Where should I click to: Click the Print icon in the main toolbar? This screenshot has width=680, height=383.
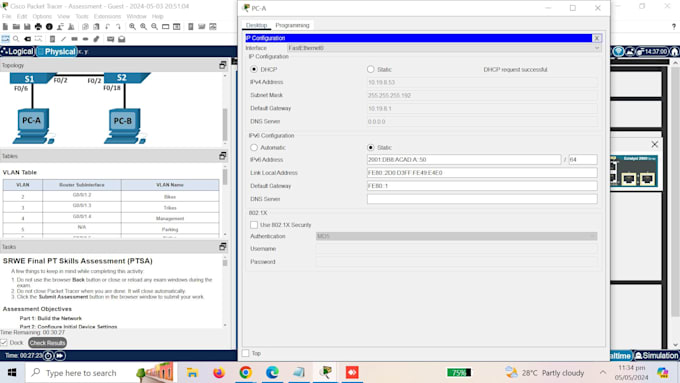[x=38, y=26]
